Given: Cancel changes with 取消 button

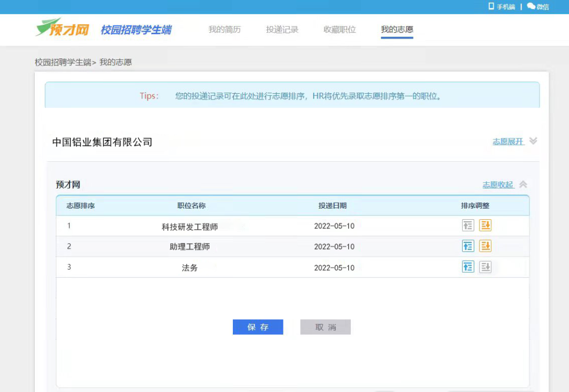Looking at the screenshot, I should tap(326, 327).
